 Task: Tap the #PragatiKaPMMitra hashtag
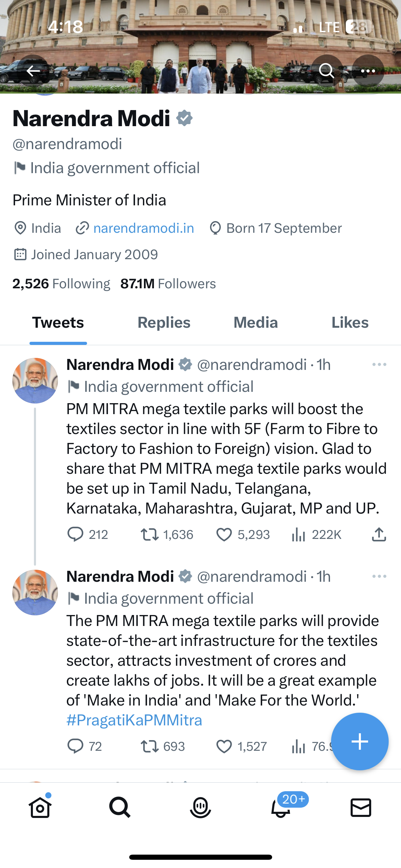coord(134,720)
